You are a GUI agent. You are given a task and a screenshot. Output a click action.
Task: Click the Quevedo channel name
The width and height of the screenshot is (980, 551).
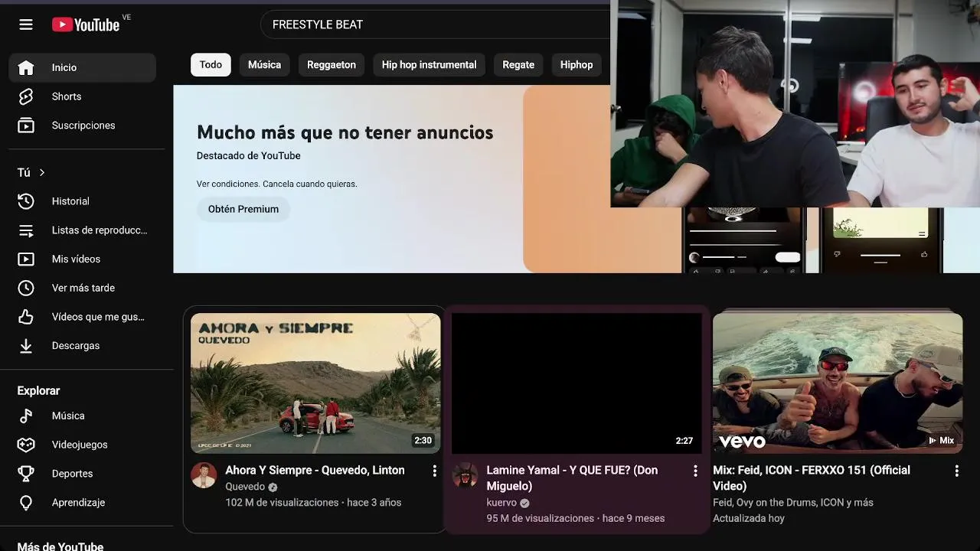(245, 487)
